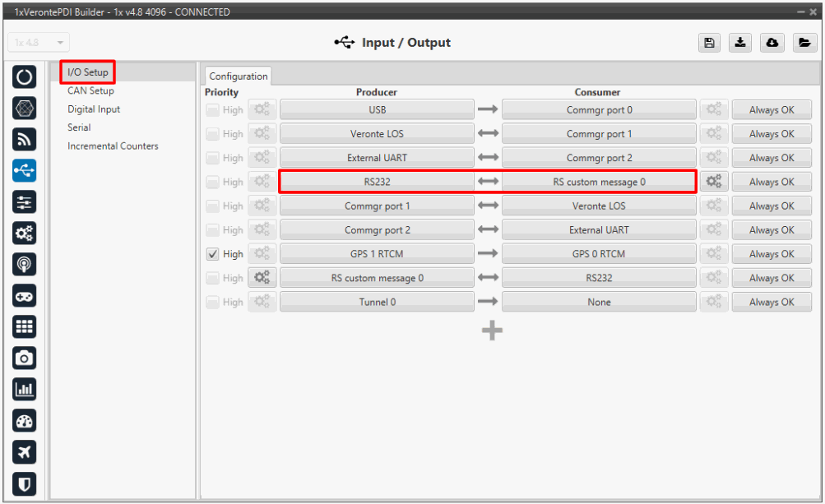Uncheck High priority for GPS 1 RTCM
The height and width of the screenshot is (504, 825).
click(x=213, y=254)
